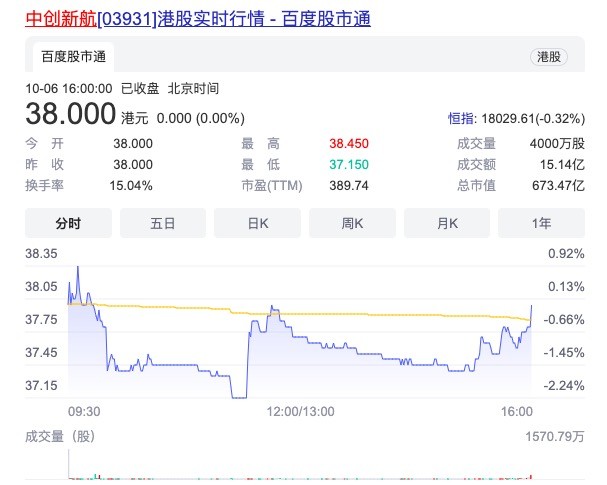Switch to the 分时 chart tab
Screen dimensions: 607x485
click(68, 223)
